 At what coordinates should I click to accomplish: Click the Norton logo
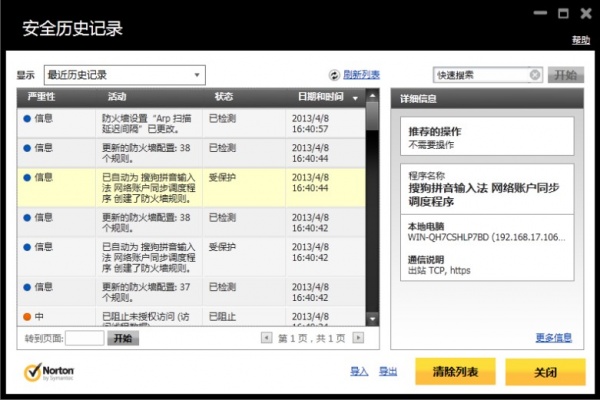click(49, 372)
